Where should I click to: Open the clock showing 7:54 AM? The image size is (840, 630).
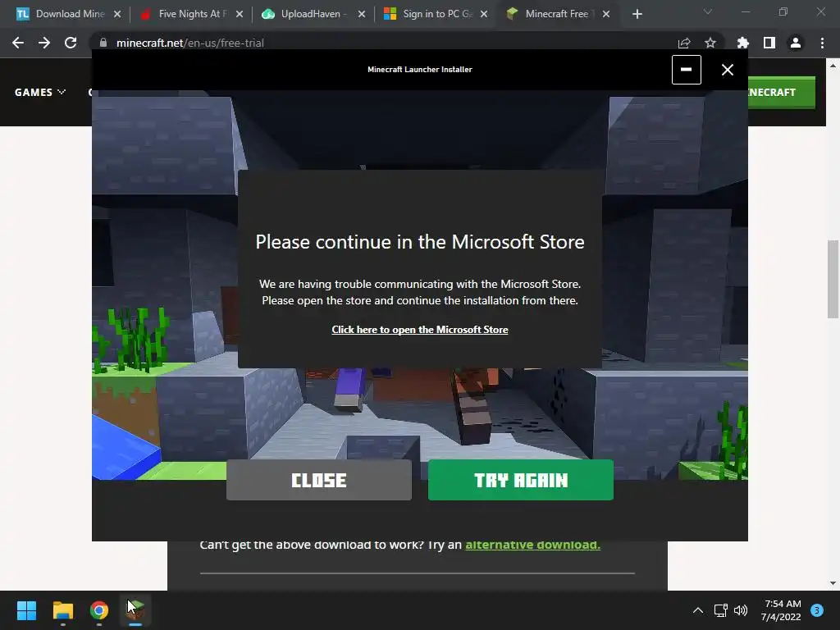(781, 610)
